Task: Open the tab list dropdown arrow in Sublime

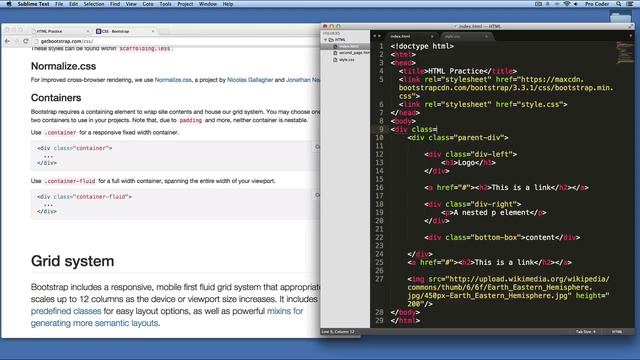Action: 631,36
